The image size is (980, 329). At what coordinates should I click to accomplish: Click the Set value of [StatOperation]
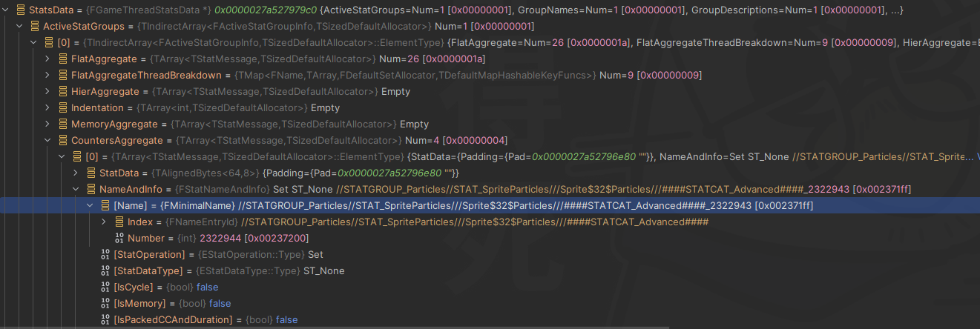[x=315, y=255]
